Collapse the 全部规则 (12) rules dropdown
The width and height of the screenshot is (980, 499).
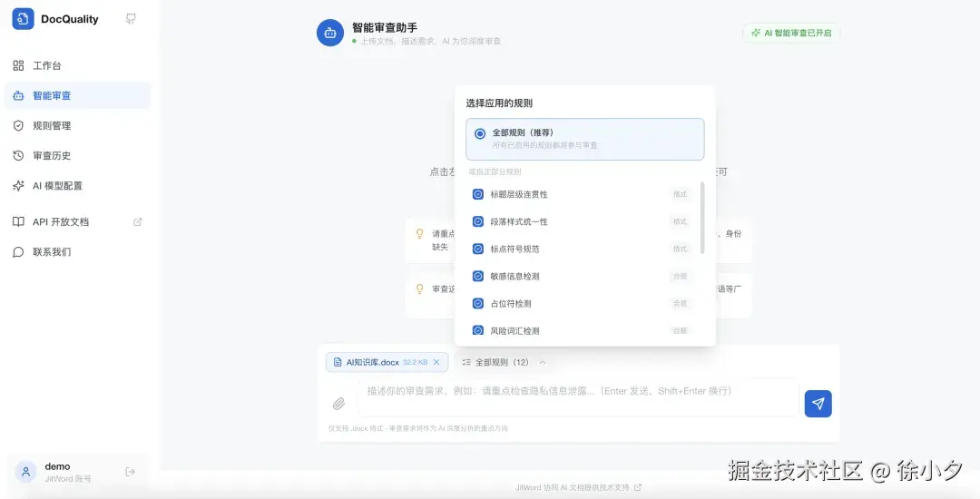pos(504,362)
